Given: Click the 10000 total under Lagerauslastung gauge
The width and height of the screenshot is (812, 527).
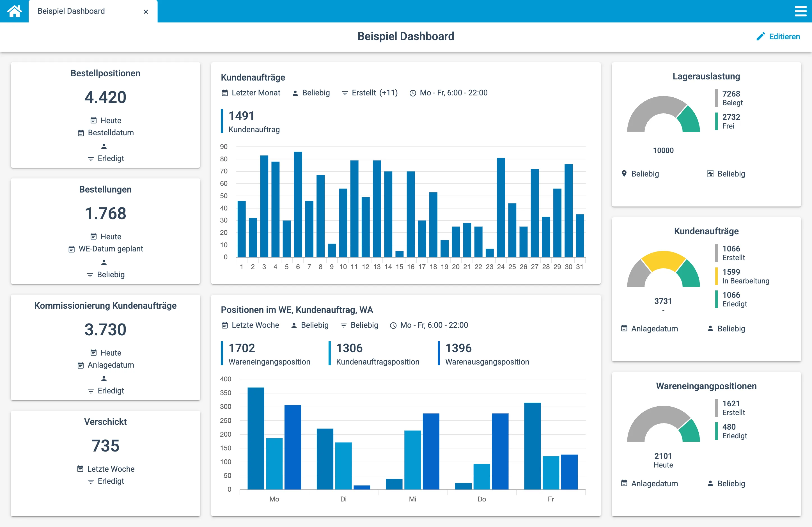Looking at the screenshot, I should [663, 150].
